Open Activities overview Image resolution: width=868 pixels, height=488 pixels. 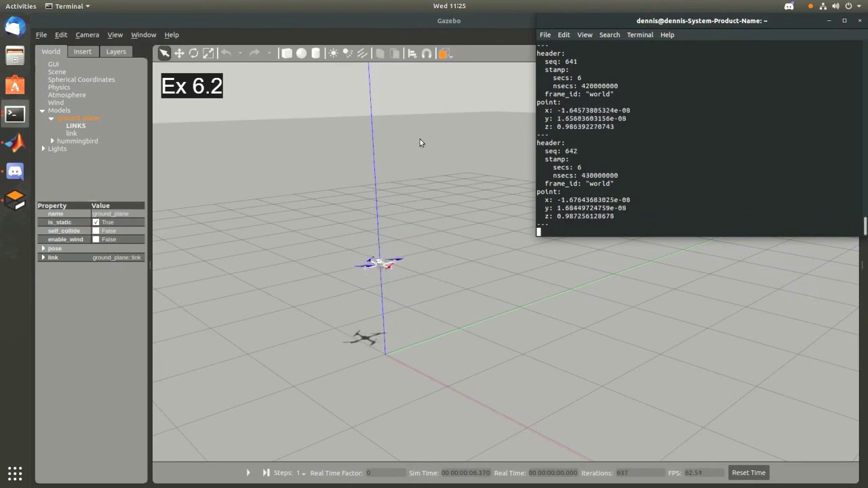point(20,6)
